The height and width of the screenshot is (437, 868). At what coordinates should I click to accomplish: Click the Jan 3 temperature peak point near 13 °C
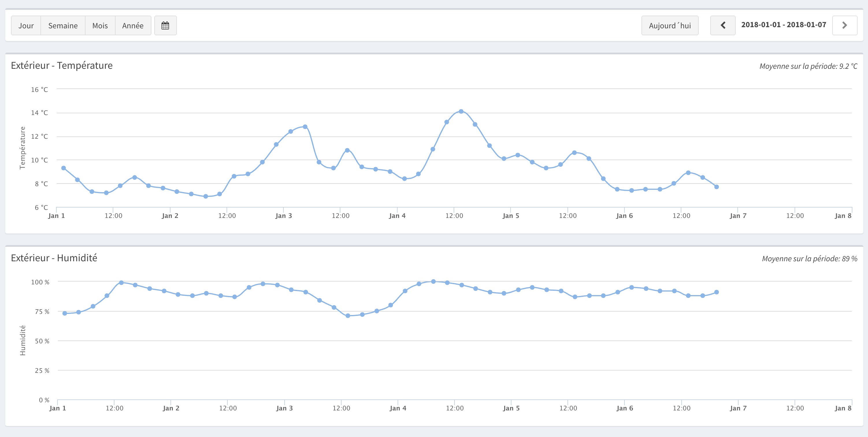pos(305,127)
